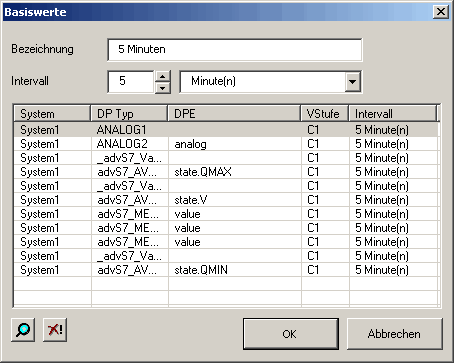Click the Abbrechen button
Screen dimensions: 454x363
click(395, 334)
